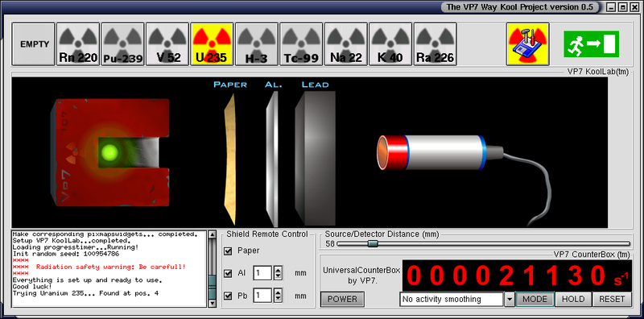Screen dimensions: 644x319
Task: Increase Al thickness with up arrow
Action: pos(278,270)
